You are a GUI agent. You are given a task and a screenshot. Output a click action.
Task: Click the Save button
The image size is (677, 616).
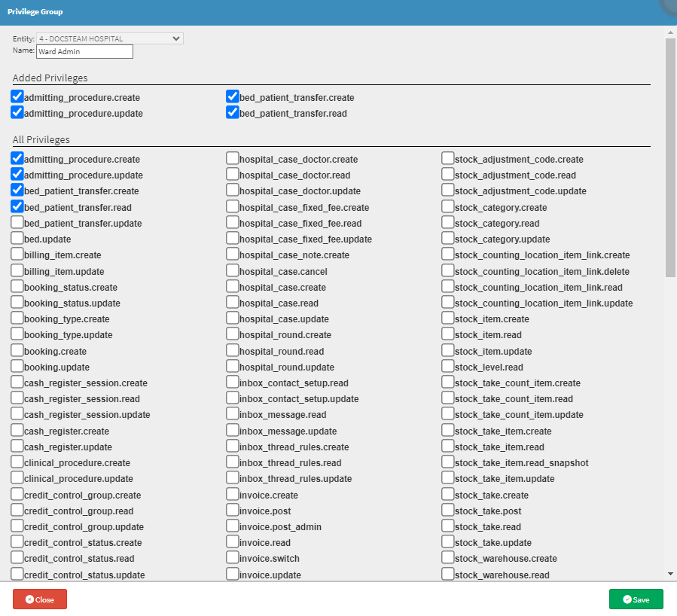[636, 599]
